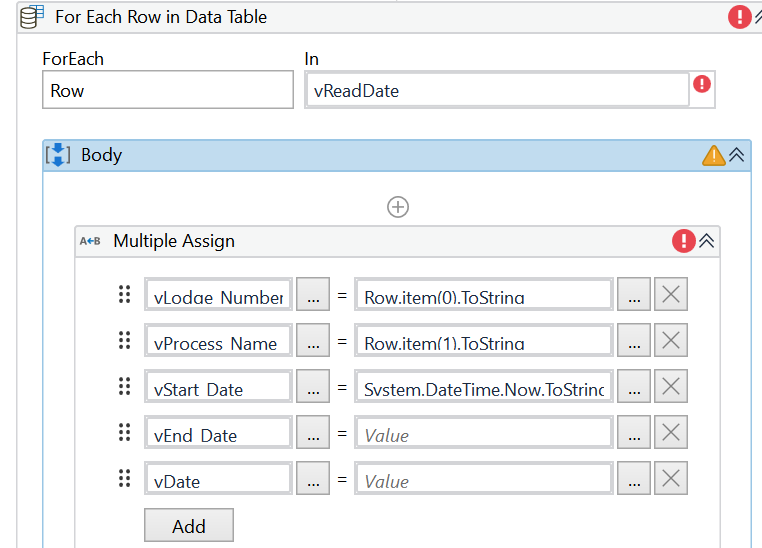Click the warning icon on Body header
This screenshot has width=762, height=548.
pos(714,155)
